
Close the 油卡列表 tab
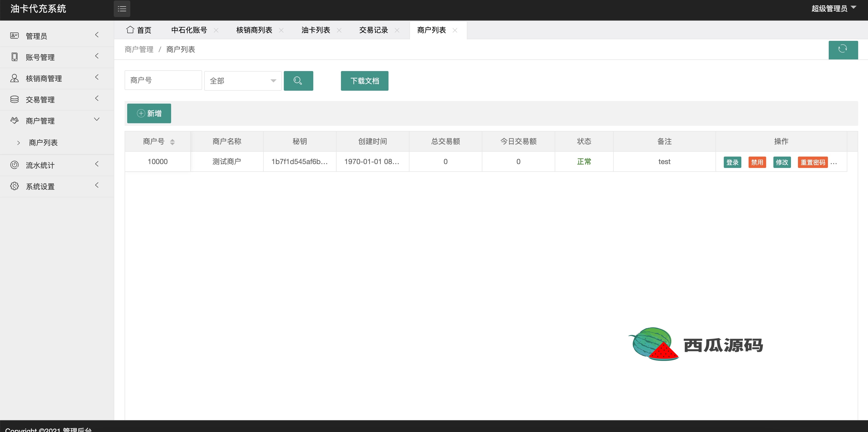[339, 30]
